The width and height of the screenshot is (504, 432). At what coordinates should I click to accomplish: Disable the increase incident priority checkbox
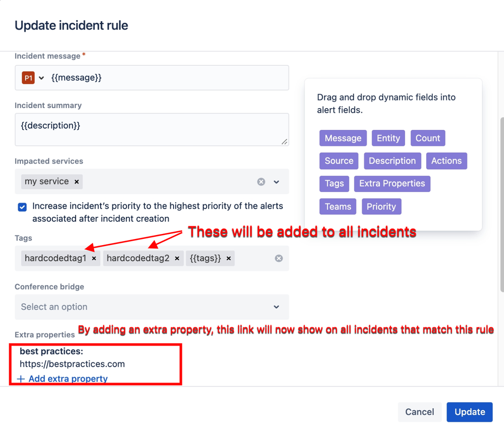point(22,207)
